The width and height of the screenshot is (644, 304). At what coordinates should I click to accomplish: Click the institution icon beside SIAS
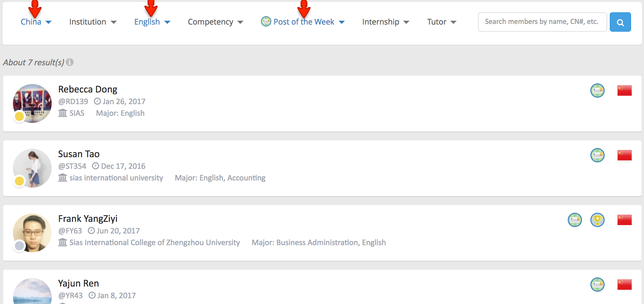pyautogui.click(x=63, y=113)
